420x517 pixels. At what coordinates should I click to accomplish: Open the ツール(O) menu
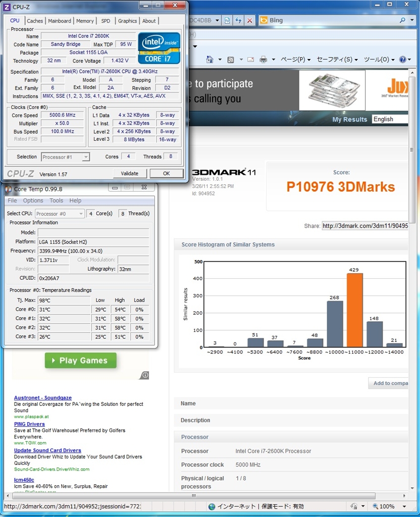(379, 60)
